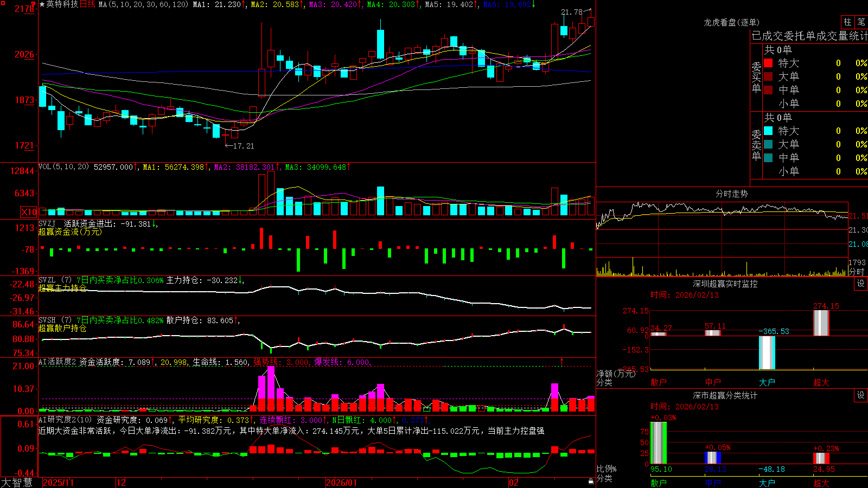
Task: Open the SVSH (7) indicator label
Action: pyautogui.click(x=55, y=320)
